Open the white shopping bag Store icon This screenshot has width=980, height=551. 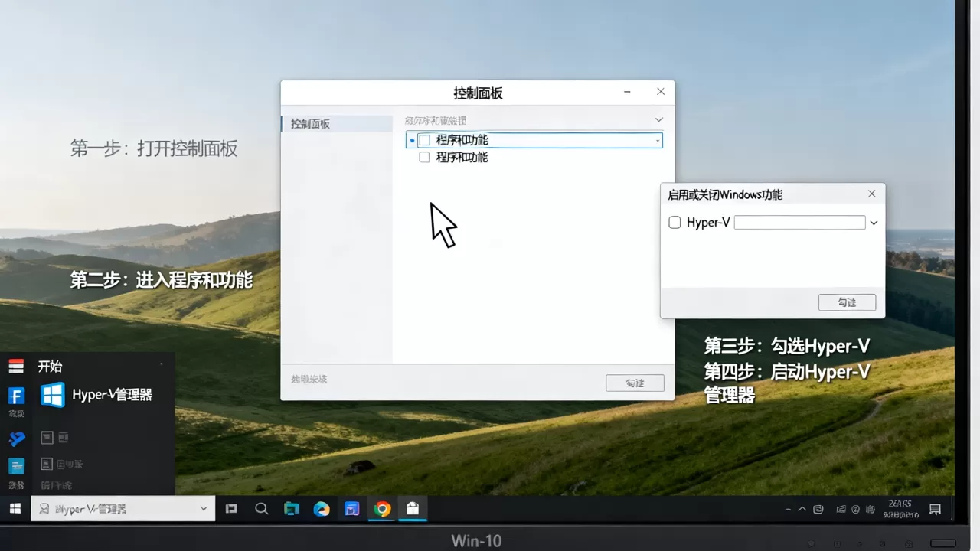413,509
